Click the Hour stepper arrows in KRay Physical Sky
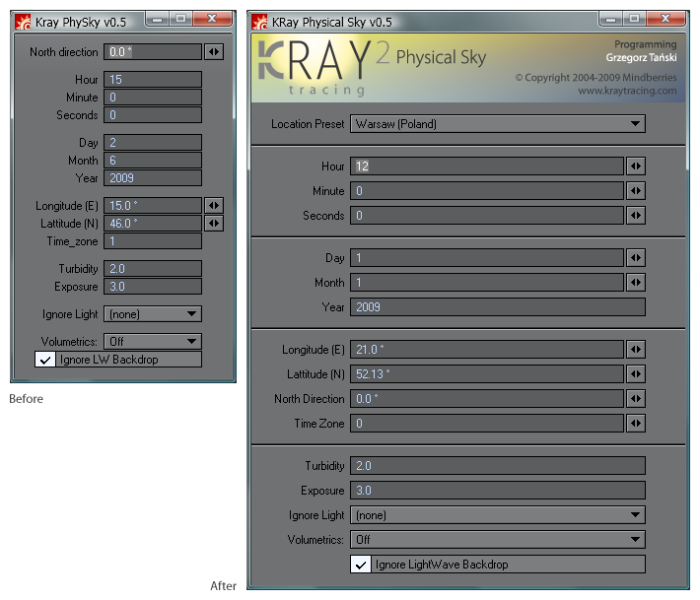 pos(636,167)
